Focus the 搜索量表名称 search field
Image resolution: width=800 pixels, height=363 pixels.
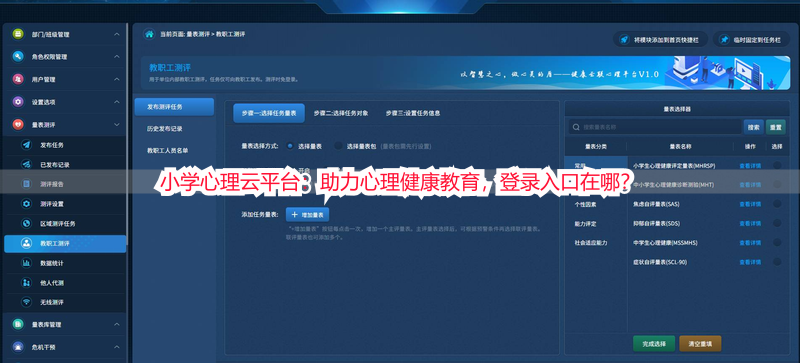[x=655, y=127]
